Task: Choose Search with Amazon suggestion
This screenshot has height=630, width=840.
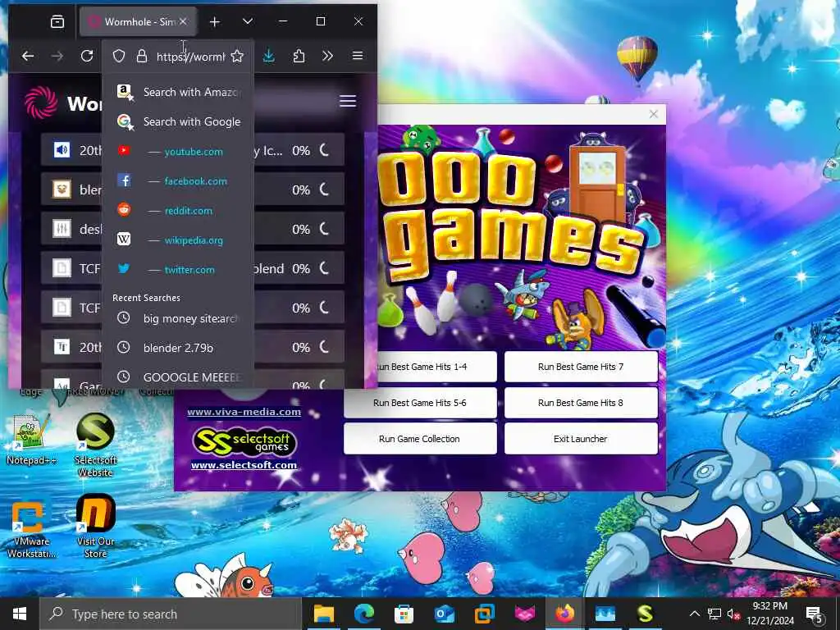Action: click(178, 92)
